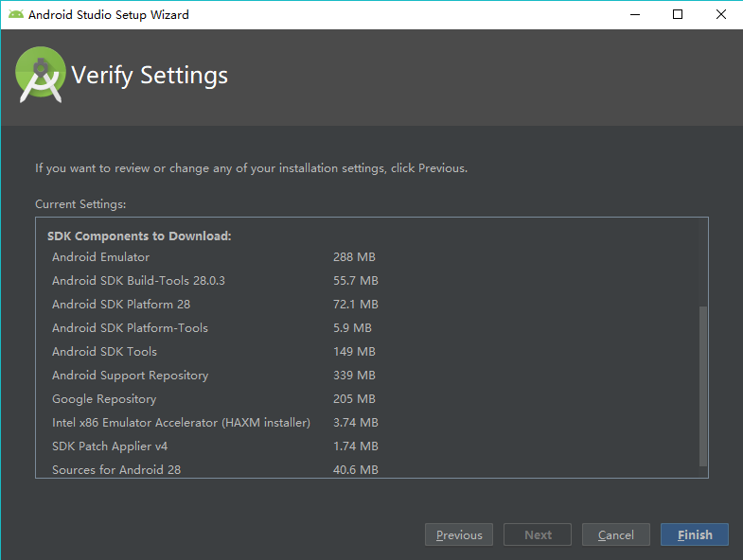Click the 205 MB size value
This screenshot has width=743, height=560.
tap(354, 399)
